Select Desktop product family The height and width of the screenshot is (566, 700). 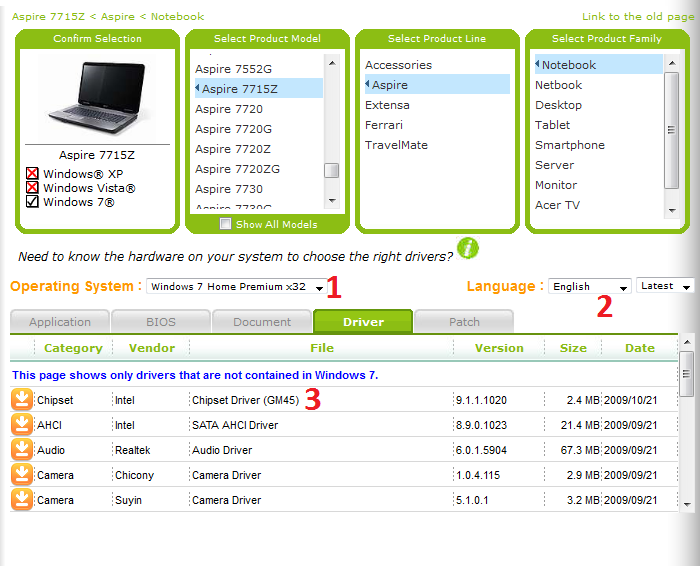click(558, 105)
